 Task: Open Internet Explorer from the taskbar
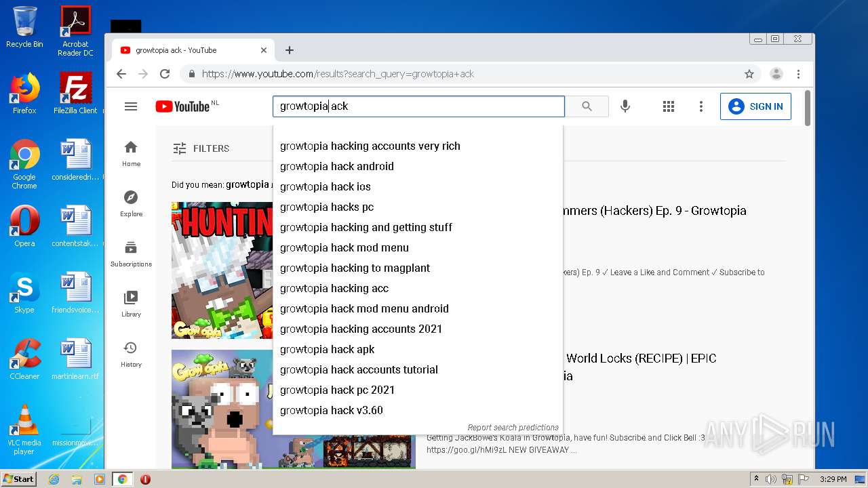click(54, 479)
